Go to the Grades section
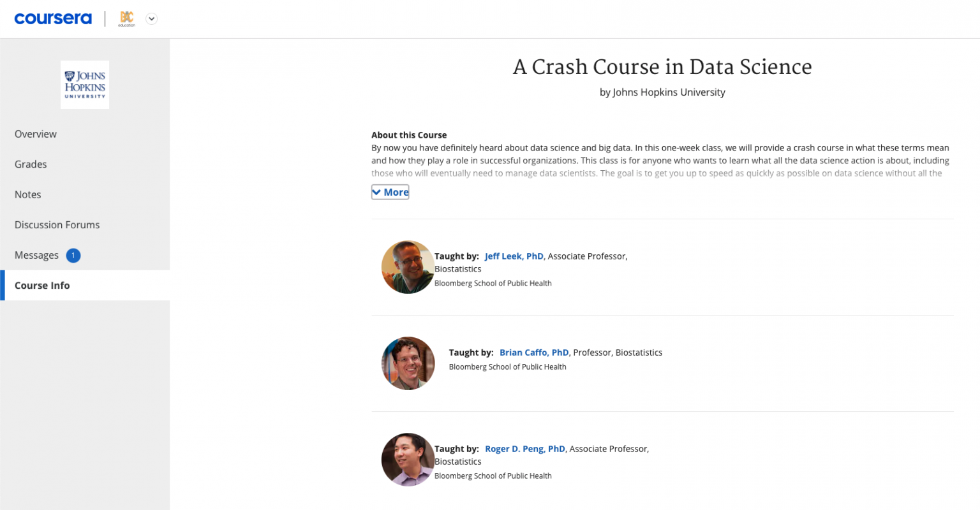 click(31, 164)
